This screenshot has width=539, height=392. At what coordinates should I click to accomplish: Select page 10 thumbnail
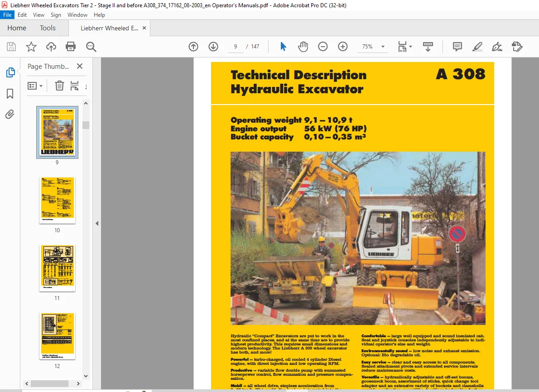tap(58, 200)
